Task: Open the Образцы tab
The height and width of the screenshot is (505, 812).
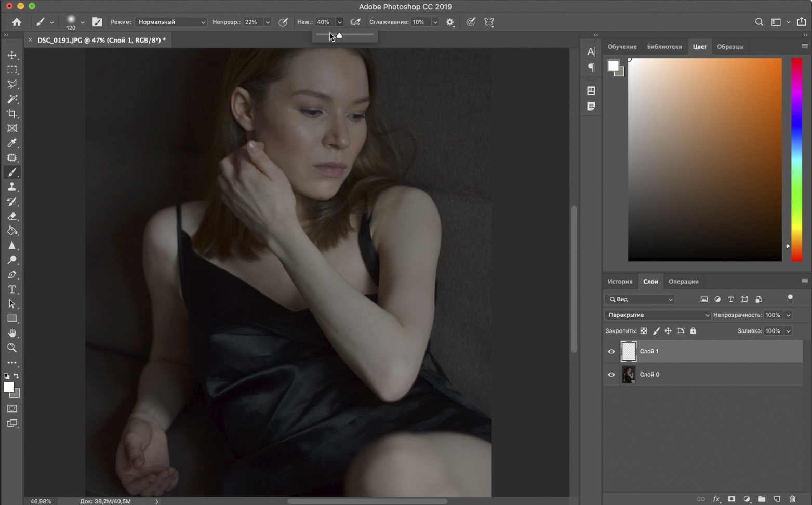Action: 730,47
